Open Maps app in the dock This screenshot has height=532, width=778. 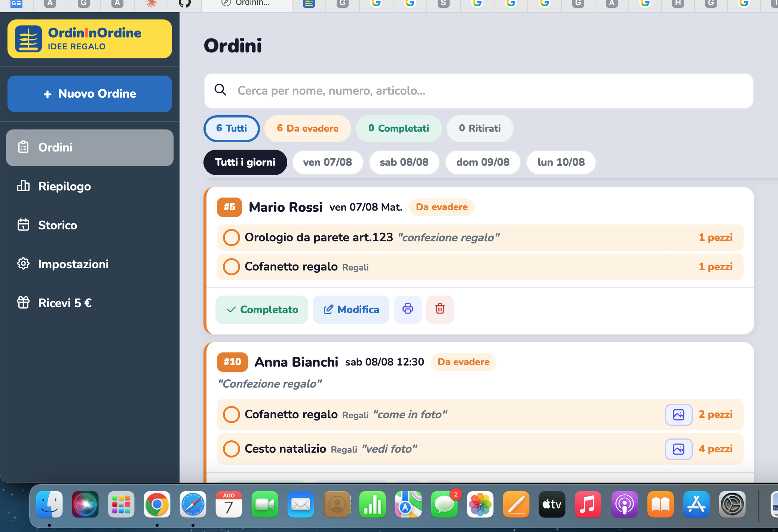coord(408,504)
